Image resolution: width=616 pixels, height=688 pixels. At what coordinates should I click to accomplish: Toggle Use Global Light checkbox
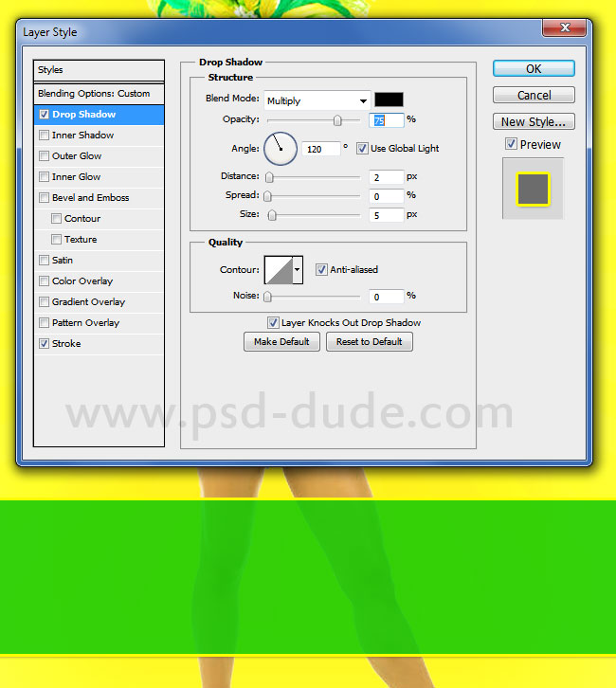point(362,148)
